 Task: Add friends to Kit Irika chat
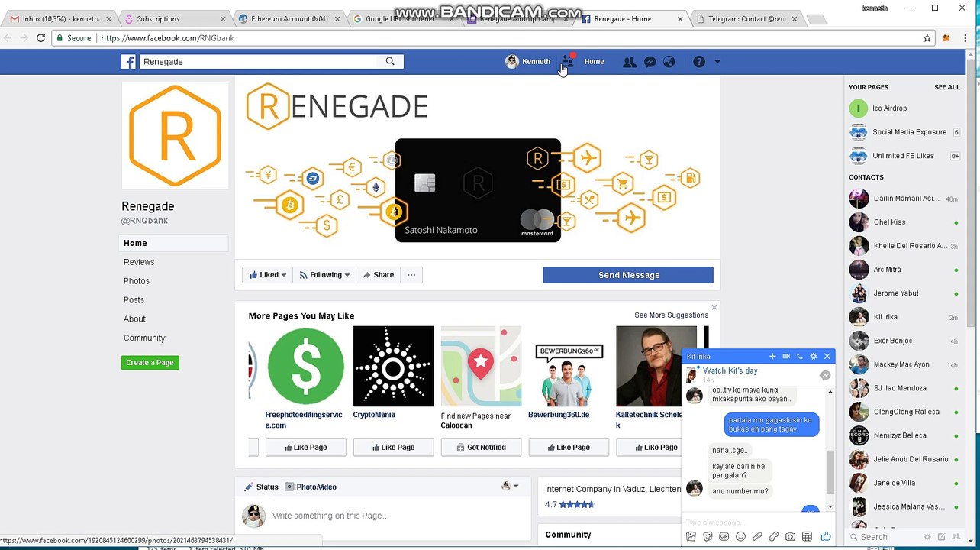(x=772, y=357)
